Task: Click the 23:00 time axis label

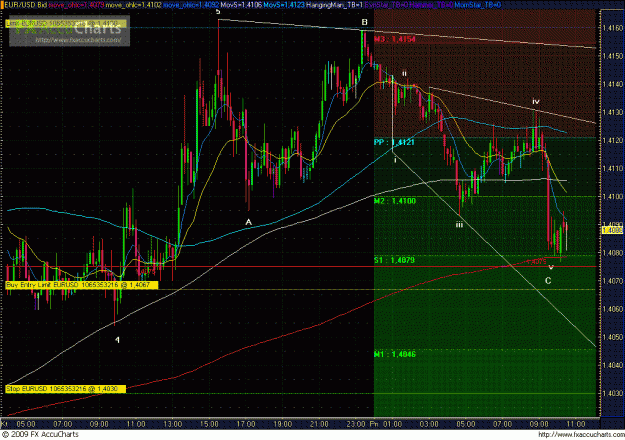Action: tap(356, 424)
